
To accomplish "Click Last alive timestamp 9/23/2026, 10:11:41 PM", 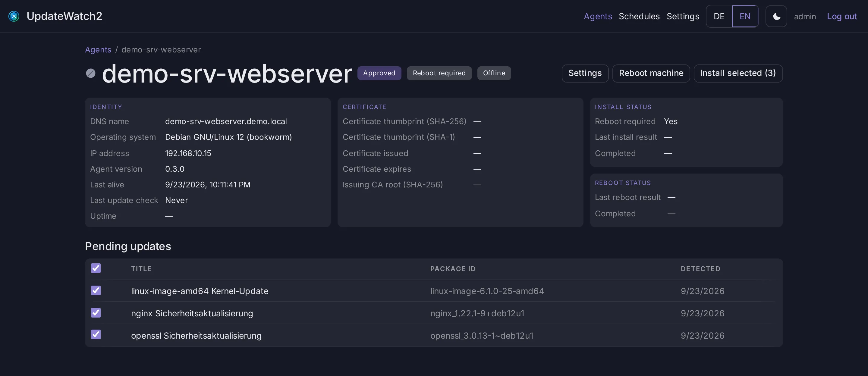I will (208, 185).
